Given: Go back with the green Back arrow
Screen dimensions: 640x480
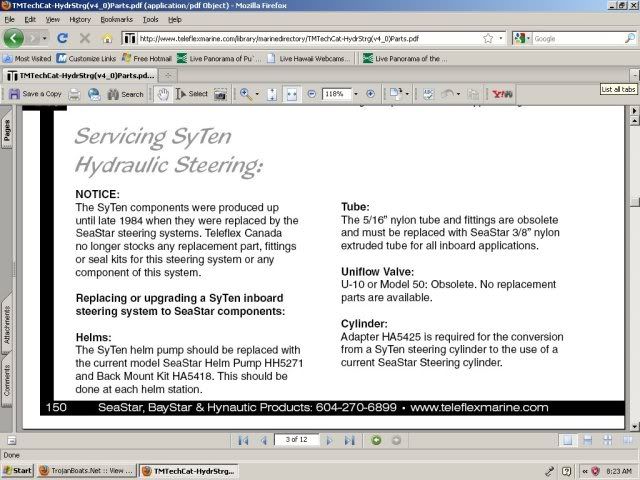Looking at the screenshot, I should click(13, 38).
